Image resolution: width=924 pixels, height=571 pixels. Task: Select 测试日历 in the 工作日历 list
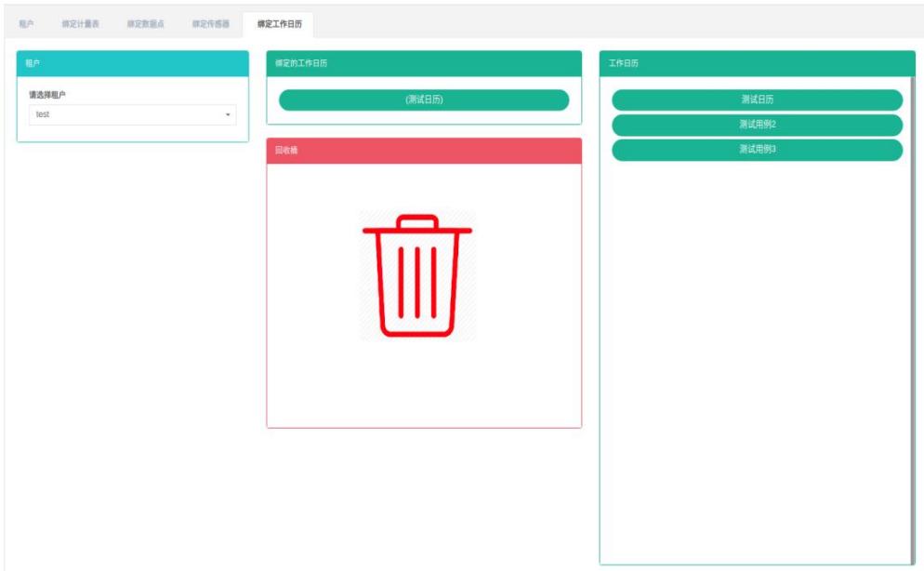(757, 100)
